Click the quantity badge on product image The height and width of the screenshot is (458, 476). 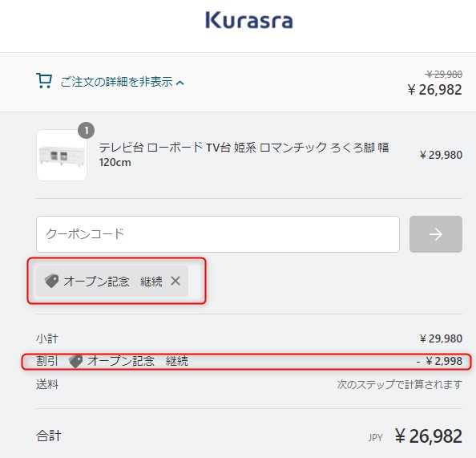[87, 131]
